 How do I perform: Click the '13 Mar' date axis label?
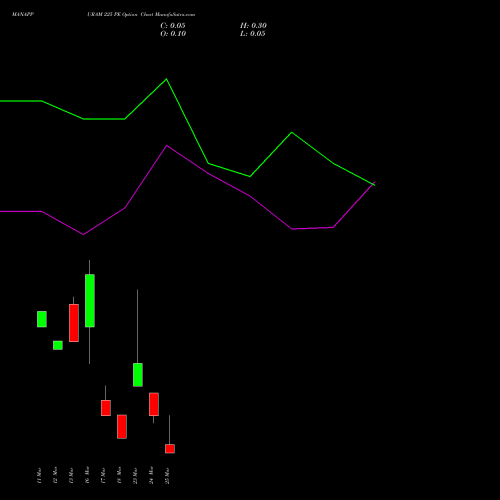(x=71, y=476)
